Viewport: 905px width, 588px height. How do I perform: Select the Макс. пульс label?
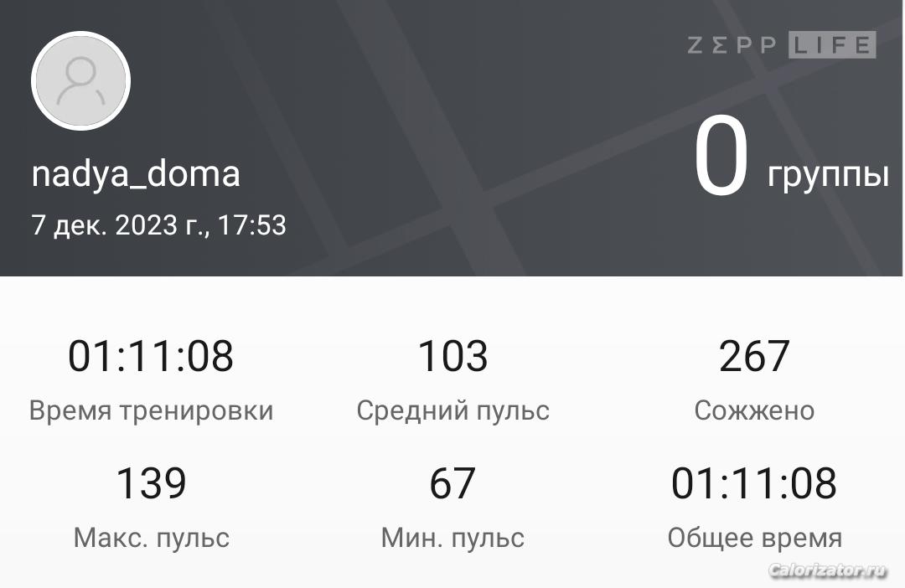151,537
